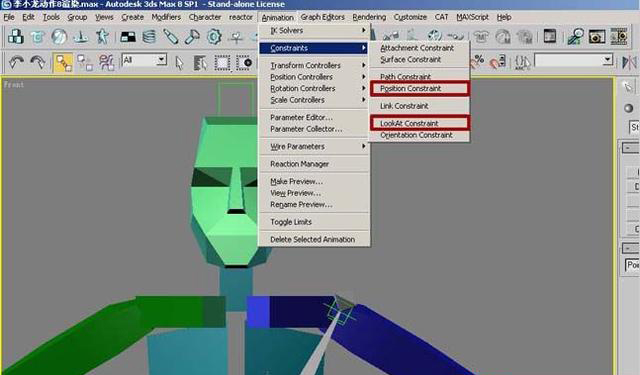
Task: Pick the Select Object arrow tool
Action: point(179,63)
